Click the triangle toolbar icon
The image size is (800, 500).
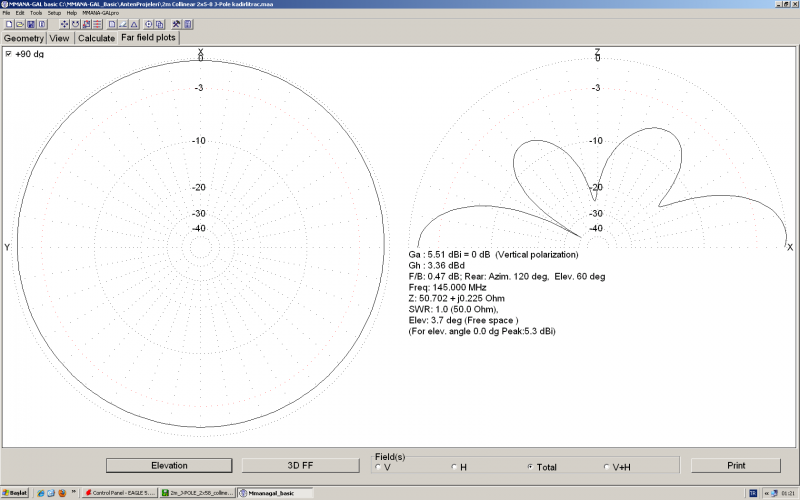pyautogui.click(x=134, y=24)
